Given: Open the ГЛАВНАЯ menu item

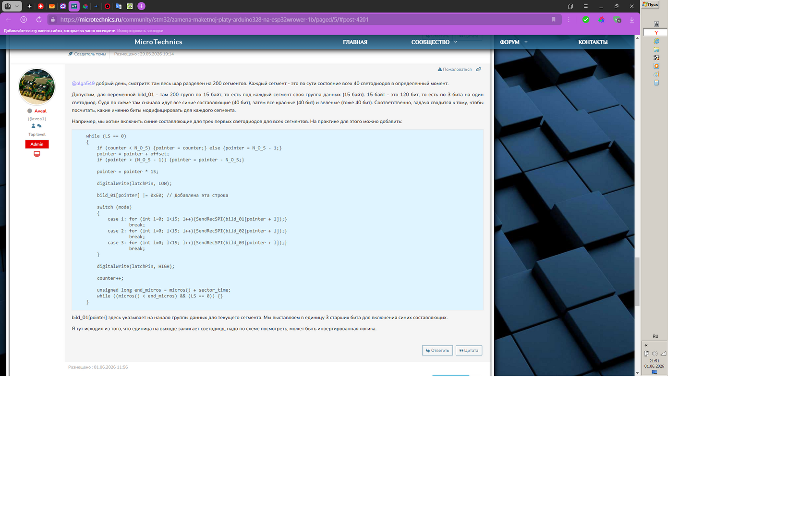Looking at the screenshot, I should point(355,42).
